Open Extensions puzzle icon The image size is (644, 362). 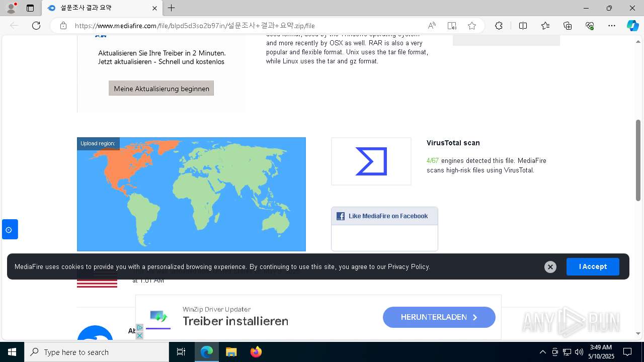click(x=499, y=26)
